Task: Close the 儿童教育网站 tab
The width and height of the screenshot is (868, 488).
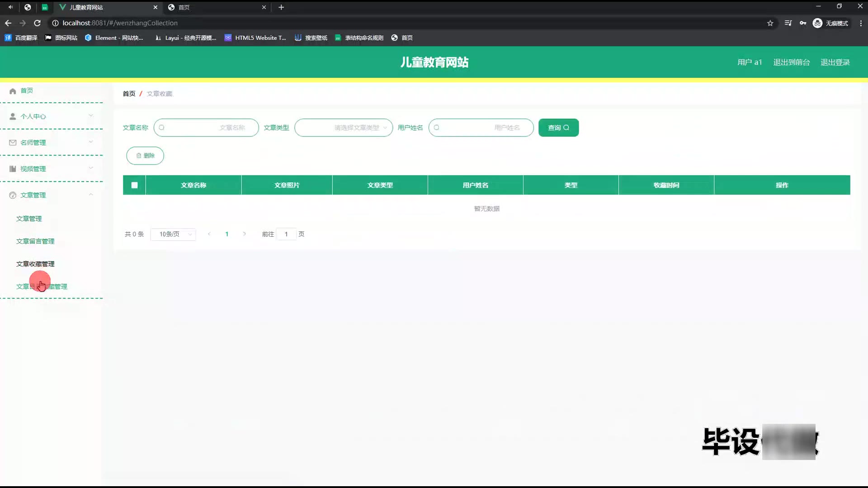Action: tap(156, 7)
